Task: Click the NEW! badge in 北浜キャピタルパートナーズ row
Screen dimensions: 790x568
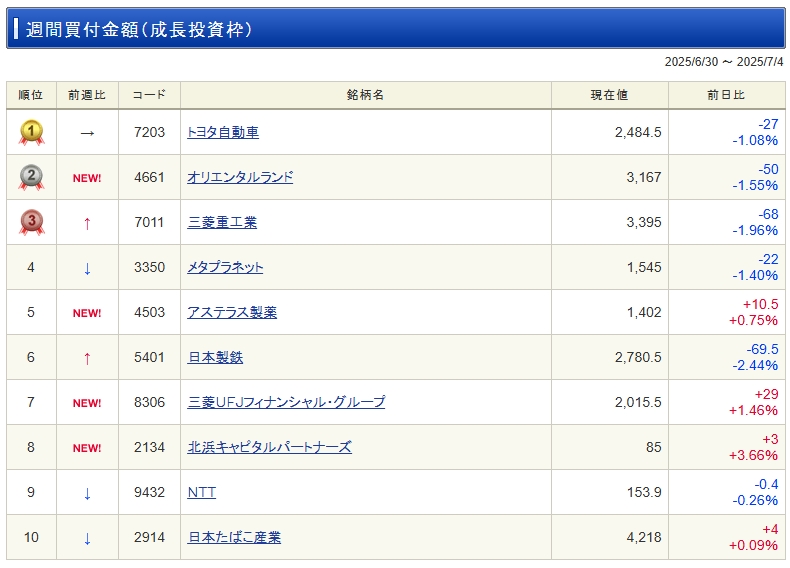Action: (x=87, y=448)
